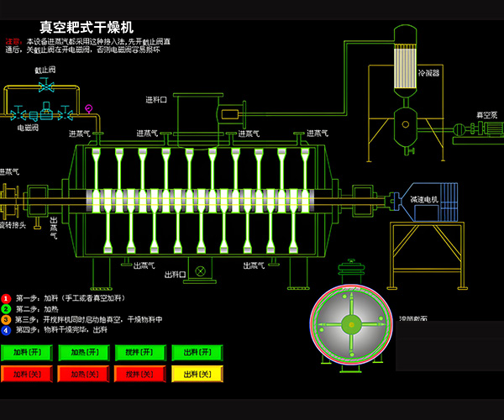
Task: Turn on feeding with 加料(开)
Action: (26, 353)
